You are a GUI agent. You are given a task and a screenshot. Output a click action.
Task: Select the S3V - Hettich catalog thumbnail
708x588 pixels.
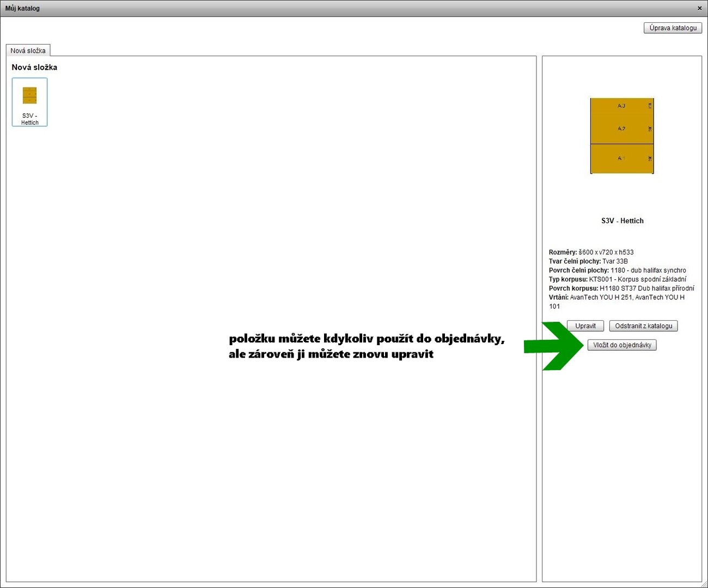[x=30, y=102]
